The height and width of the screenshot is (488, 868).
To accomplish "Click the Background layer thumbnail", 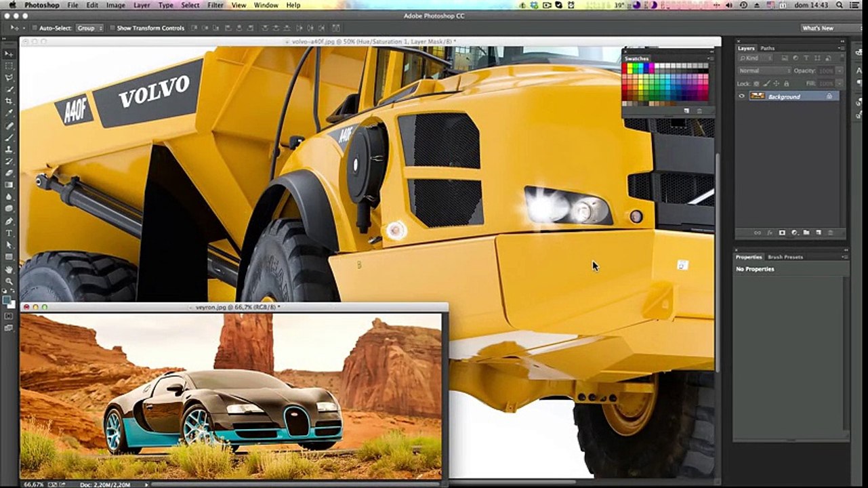I will pos(758,96).
